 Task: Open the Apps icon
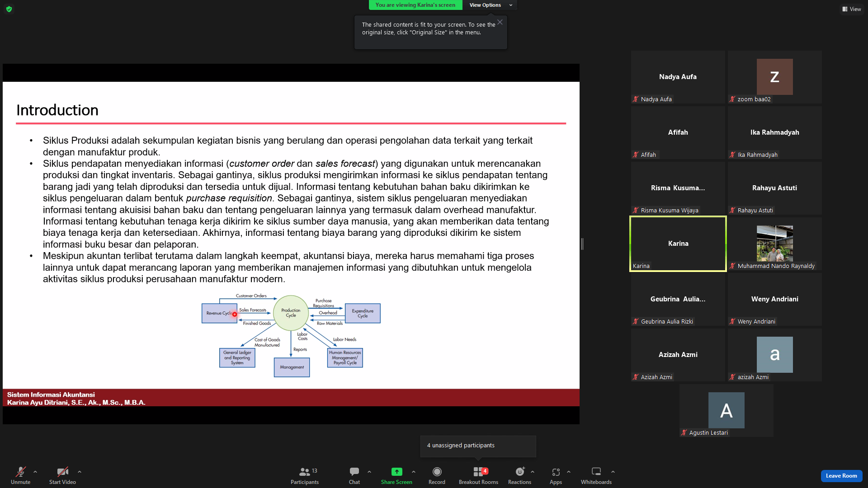coord(556,472)
